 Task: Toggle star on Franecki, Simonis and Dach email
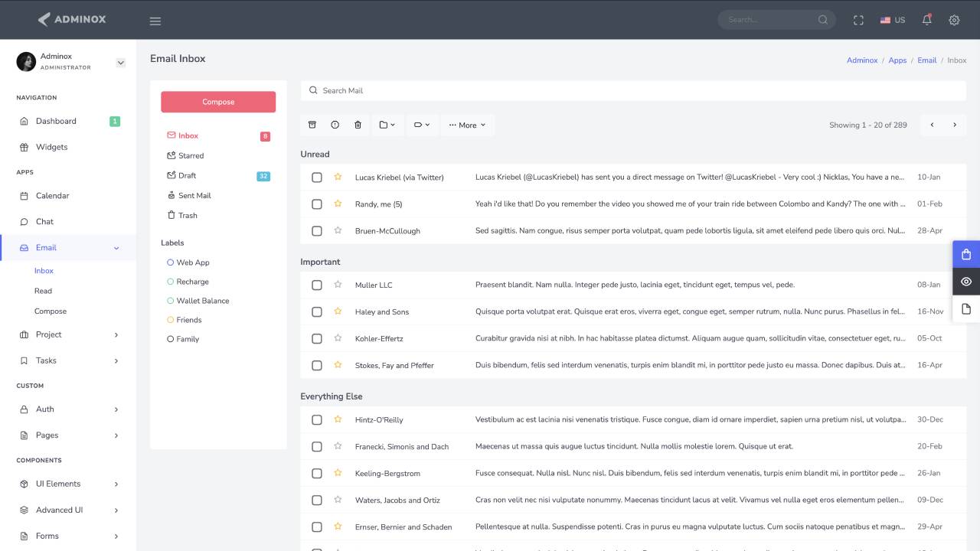point(338,446)
